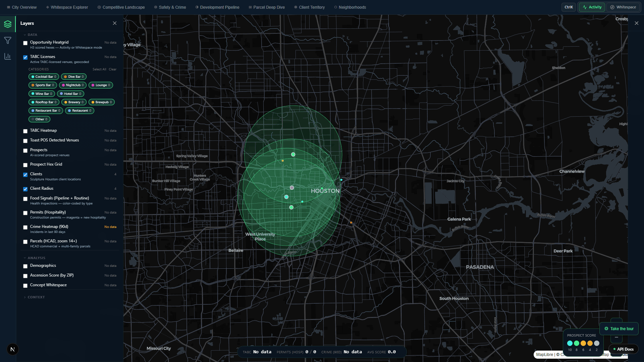This screenshot has height=362, width=644.
Task: Close the right side panel
Action: point(637,23)
